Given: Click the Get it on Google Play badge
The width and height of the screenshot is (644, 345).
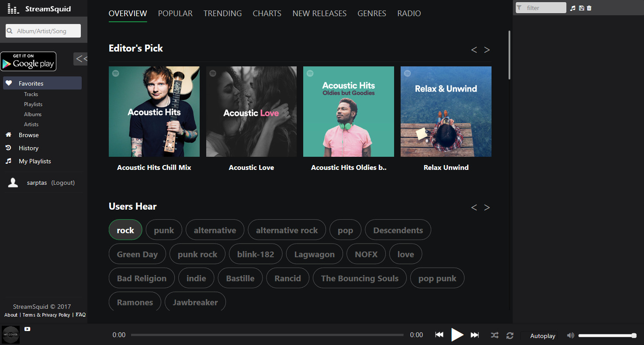Looking at the screenshot, I should (28, 61).
